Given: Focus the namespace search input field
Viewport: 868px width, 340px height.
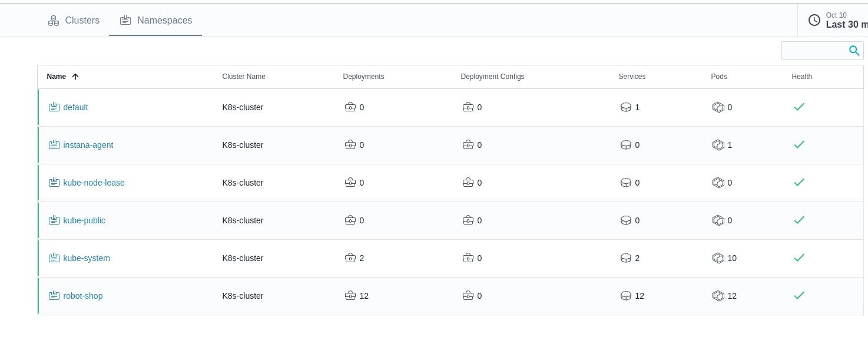Looking at the screenshot, I should pos(814,51).
